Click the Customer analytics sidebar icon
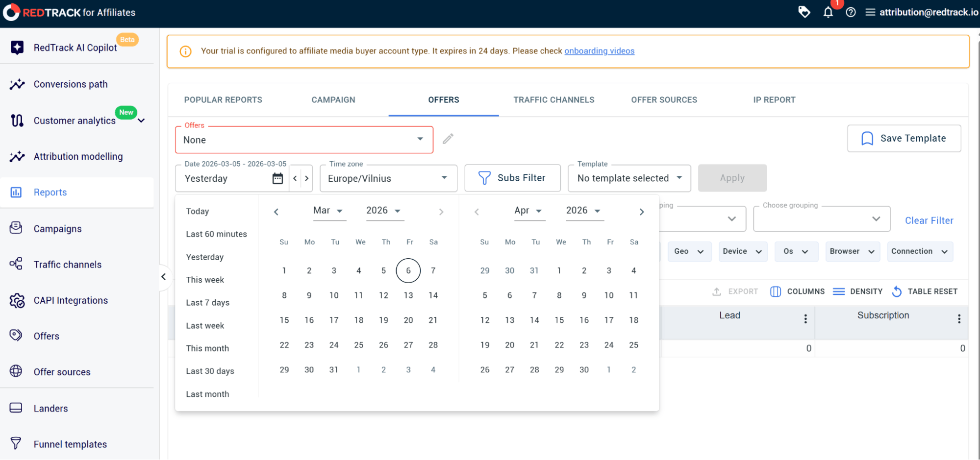This screenshot has height=460, width=980. click(17, 121)
